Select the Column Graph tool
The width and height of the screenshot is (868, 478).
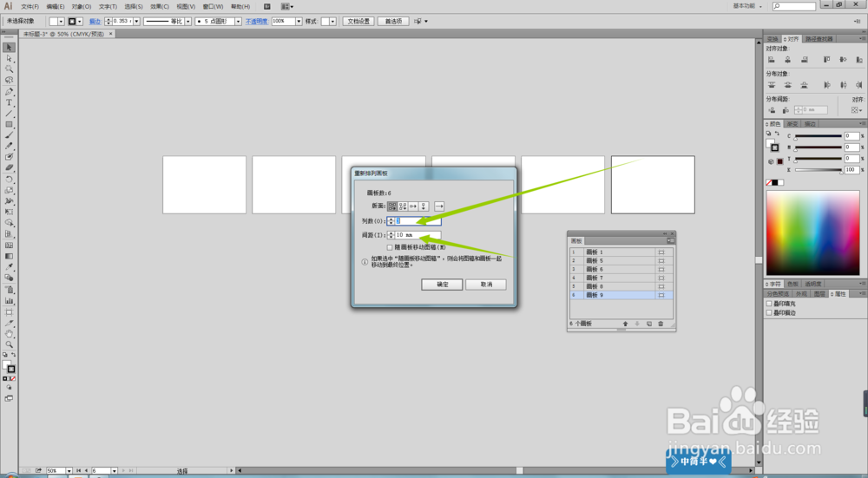(x=9, y=300)
